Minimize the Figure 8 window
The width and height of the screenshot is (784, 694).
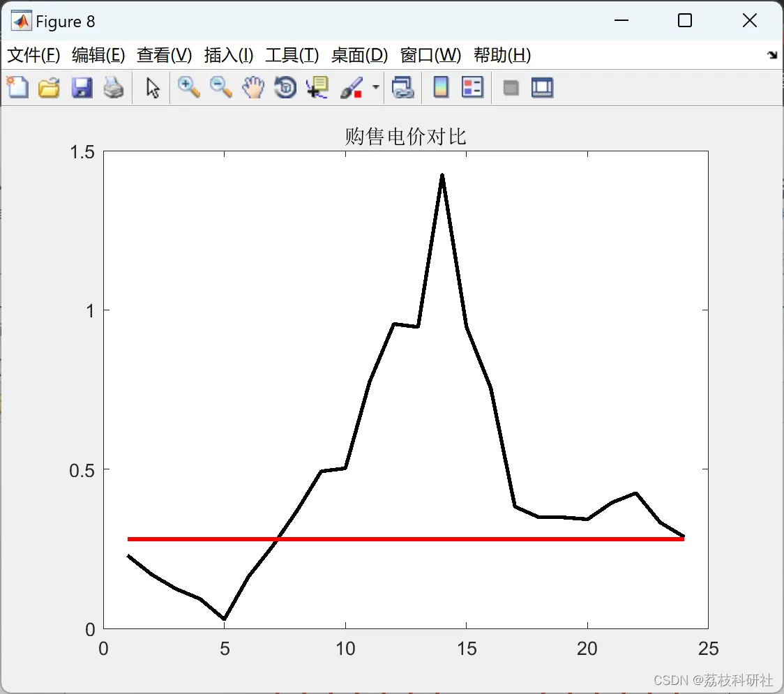coord(621,20)
